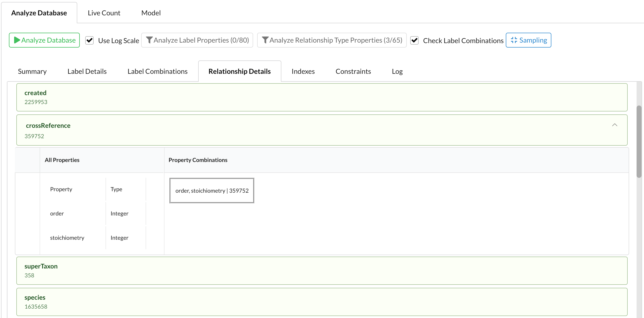Image resolution: width=644 pixels, height=318 pixels.
Task: Expand the created relationship card
Action: pyautogui.click(x=322, y=97)
